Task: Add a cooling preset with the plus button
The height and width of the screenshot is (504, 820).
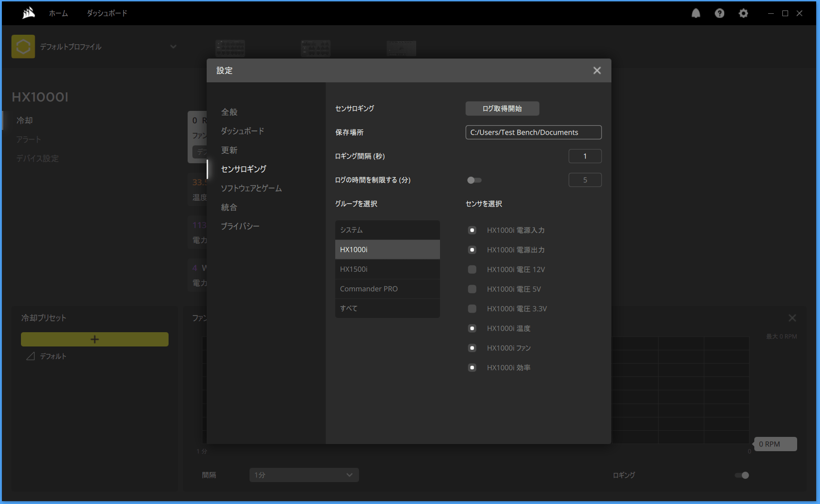Action: tap(95, 339)
